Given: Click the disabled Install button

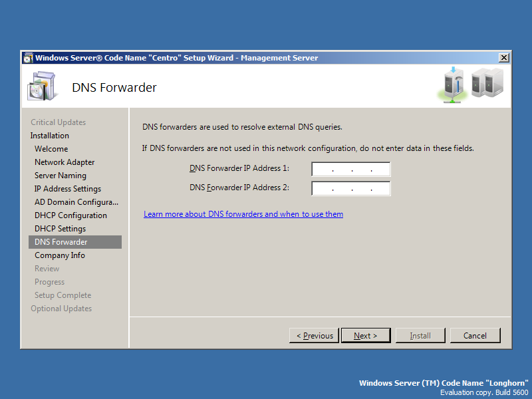Looking at the screenshot, I should [x=420, y=336].
